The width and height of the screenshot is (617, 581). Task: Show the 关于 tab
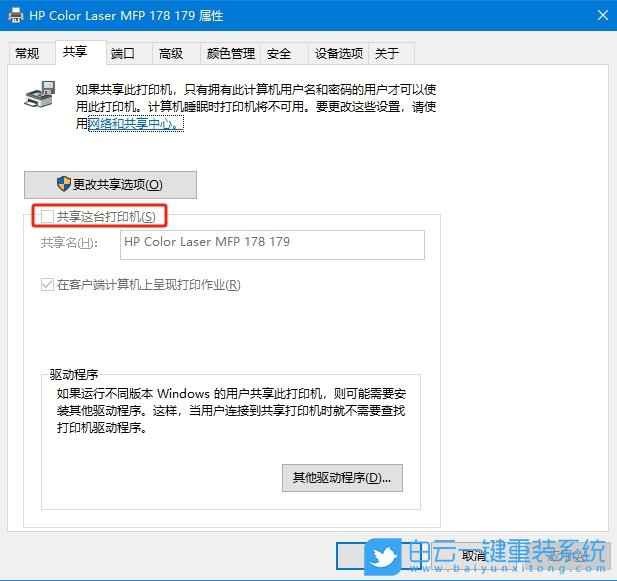[x=392, y=53]
